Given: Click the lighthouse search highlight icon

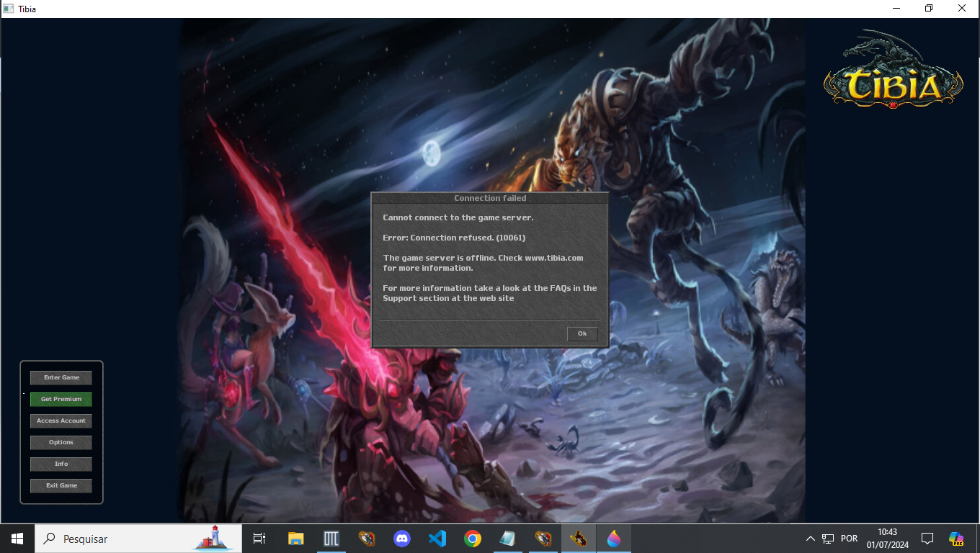Looking at the screenshot, I should (x=213, y=537).
